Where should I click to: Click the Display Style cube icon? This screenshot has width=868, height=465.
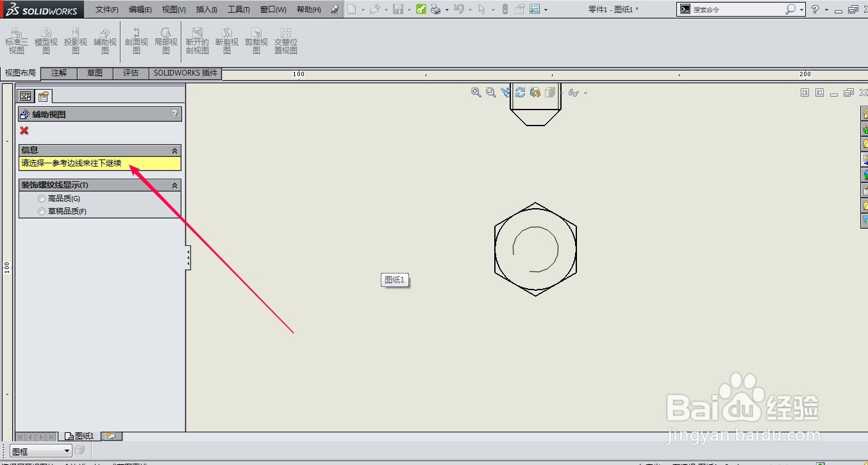549,92
